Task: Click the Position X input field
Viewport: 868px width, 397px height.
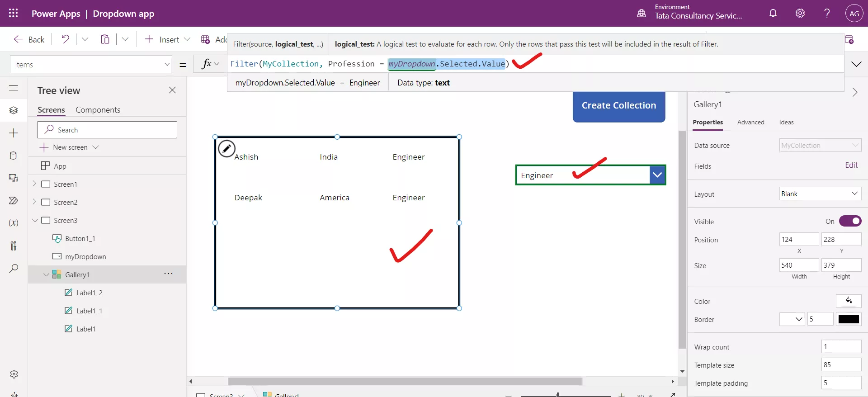Action: (x=799, y=239)
